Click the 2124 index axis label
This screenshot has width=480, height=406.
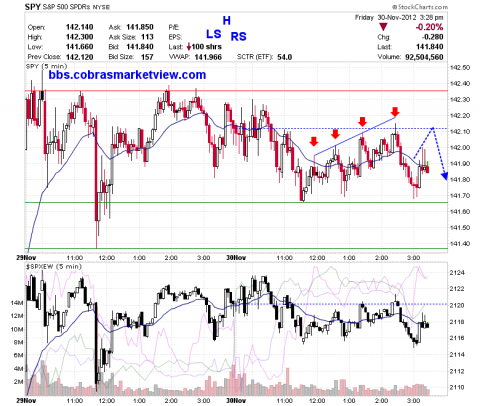[457, 273]
